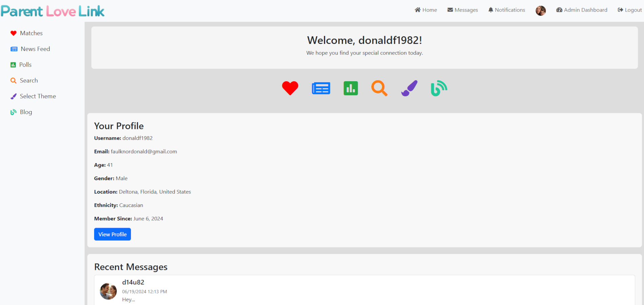Click the green Polls chart icon
This screenshot has height=305, width=644.
tap(350, 88)
